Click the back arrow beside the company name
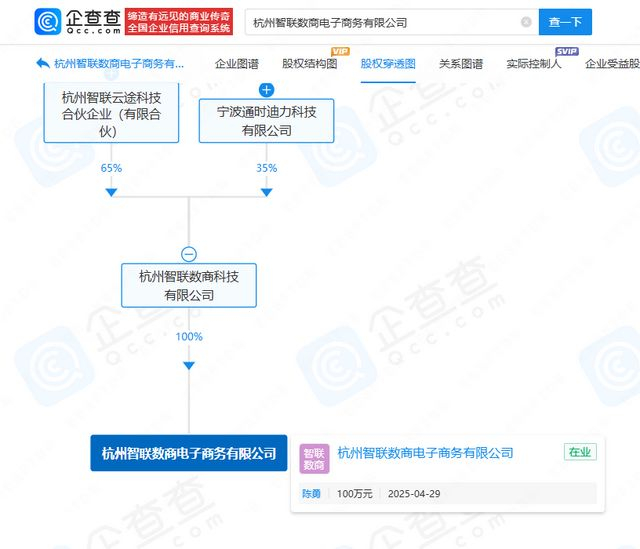The height and width of the screenshot is (549, 640). click(x=43, y=63)
